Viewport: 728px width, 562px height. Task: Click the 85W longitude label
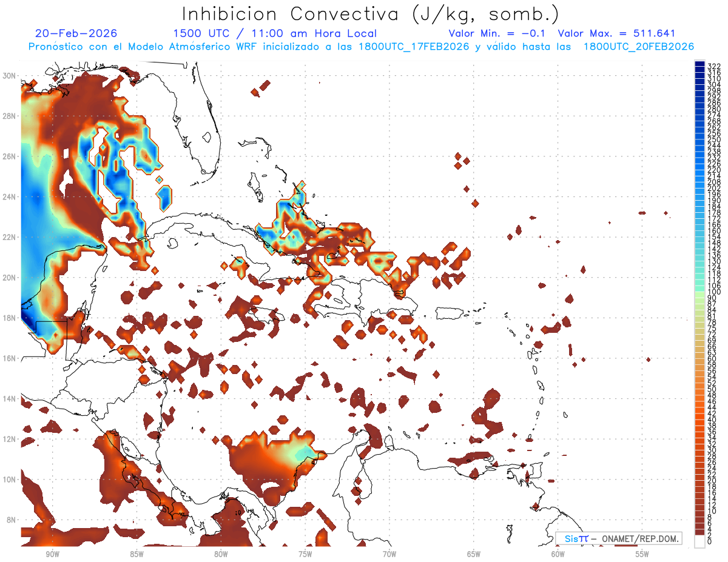coord(136,554)
